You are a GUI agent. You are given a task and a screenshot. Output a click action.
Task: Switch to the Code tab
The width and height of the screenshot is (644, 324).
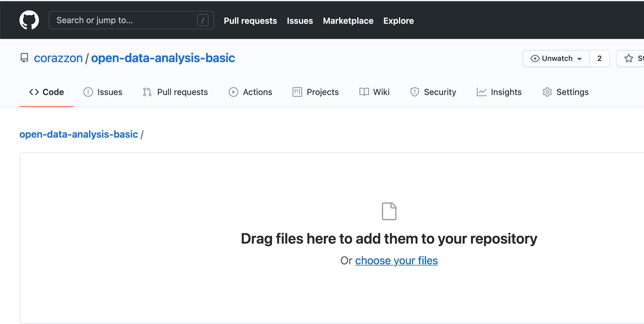47,92
